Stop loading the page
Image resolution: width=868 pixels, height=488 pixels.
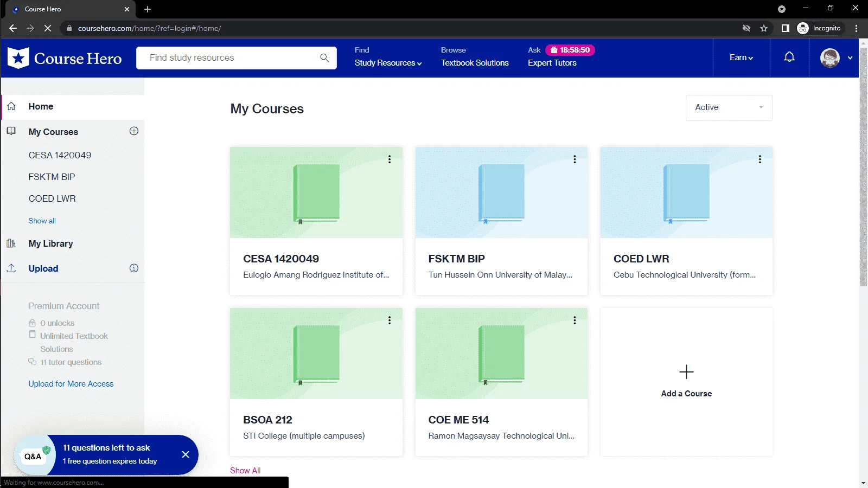click(x=48, y=28)
